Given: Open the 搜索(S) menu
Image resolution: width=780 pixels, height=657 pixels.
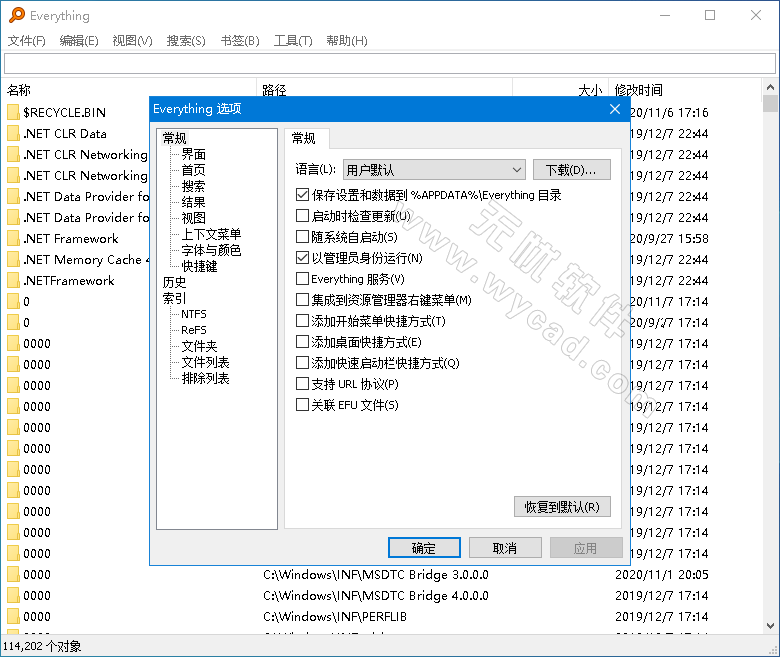Looking at the screenshot, I should click(x=186, y=41).
